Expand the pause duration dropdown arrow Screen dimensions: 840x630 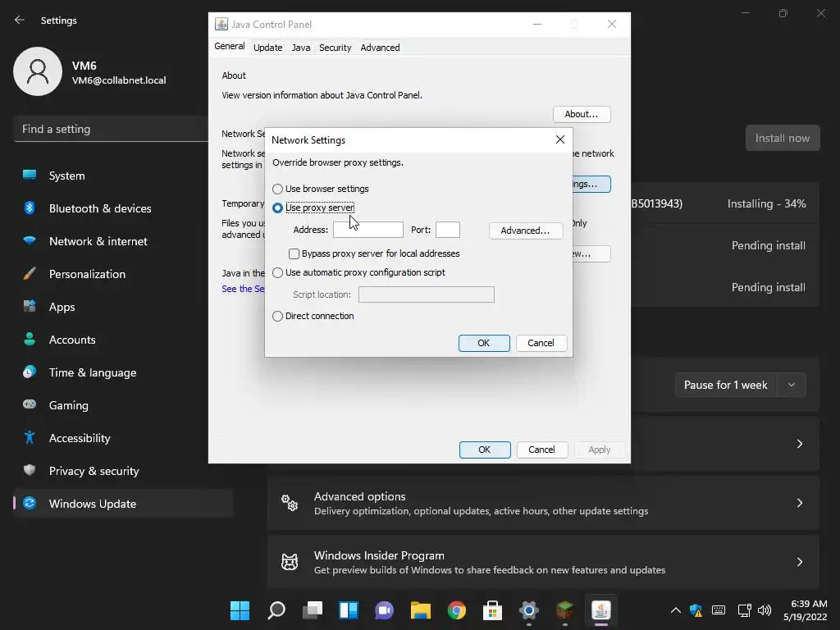click(792, 386)
